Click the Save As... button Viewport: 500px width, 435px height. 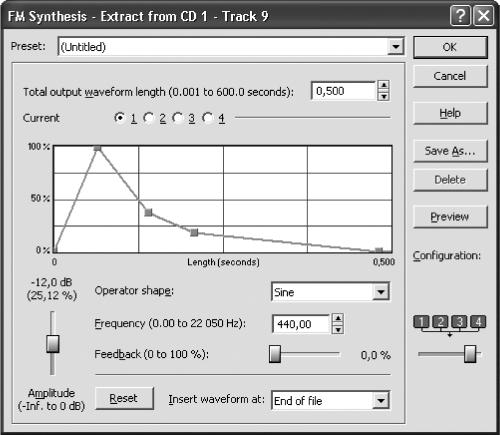coord(450,151)
